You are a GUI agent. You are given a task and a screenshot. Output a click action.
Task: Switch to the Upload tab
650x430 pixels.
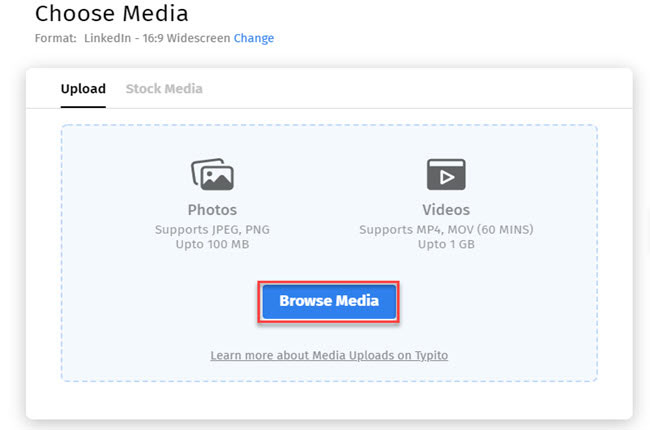coord(83,89)
